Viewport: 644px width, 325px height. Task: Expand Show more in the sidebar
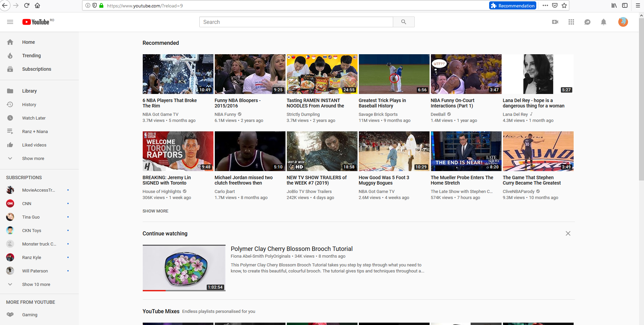coord(33,158)
